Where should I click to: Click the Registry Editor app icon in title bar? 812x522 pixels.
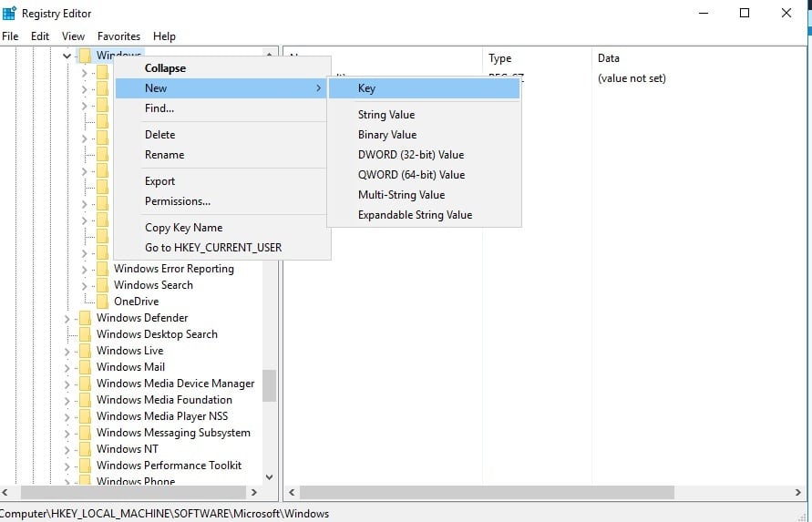coord(10,13)
